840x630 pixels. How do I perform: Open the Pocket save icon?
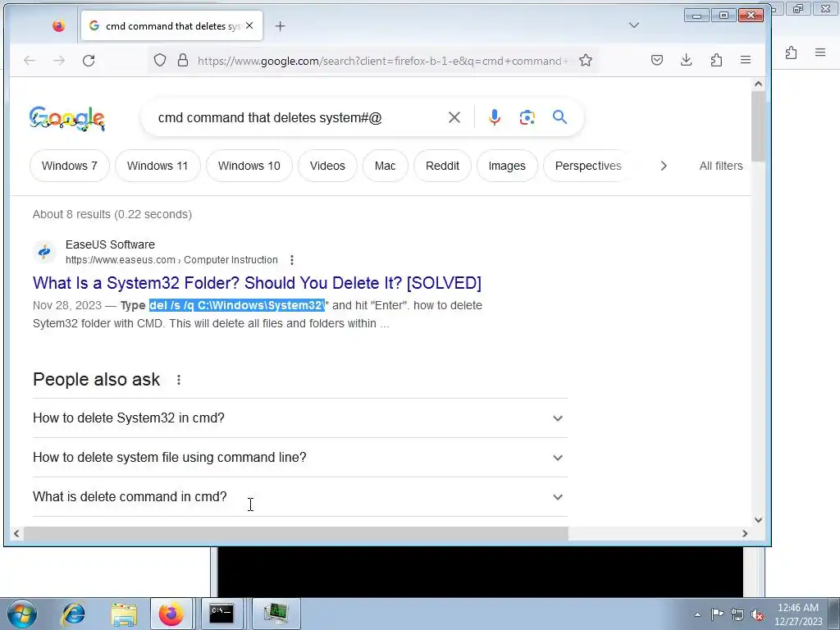pos(657,60)
